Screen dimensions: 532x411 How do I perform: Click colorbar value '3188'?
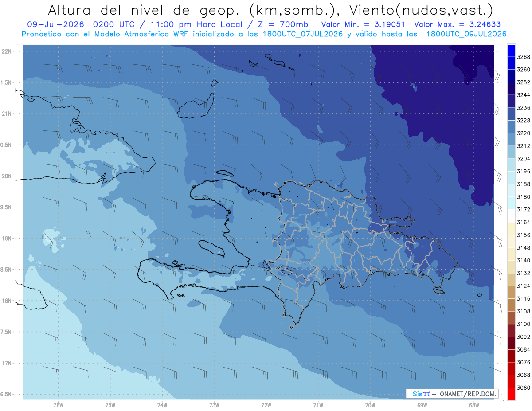click(524, 184)
